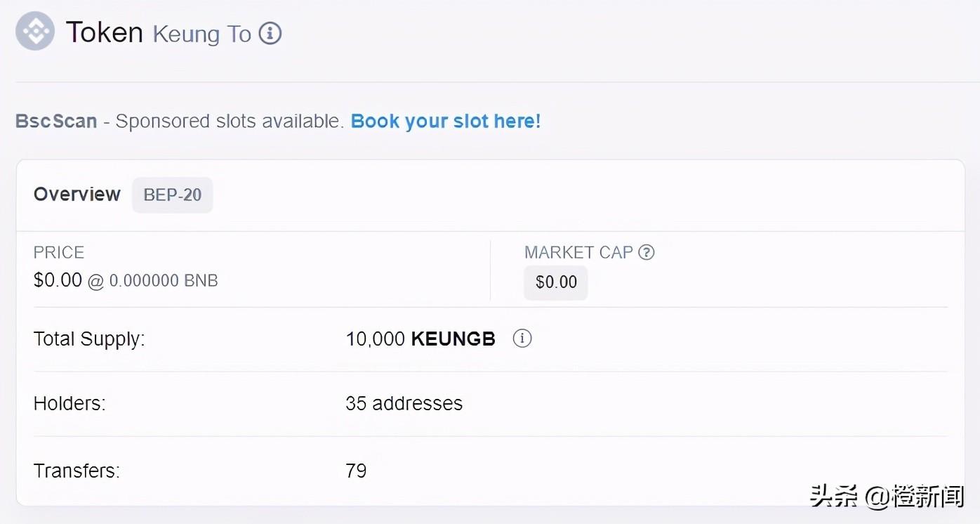980x524 pixels.
Task: Click the Keung To token name
Action: (x=202, y=34)
